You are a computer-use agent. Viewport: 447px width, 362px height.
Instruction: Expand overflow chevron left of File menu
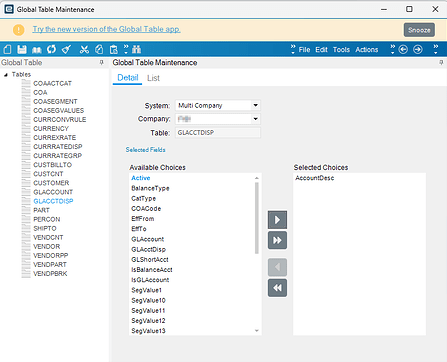293,49
